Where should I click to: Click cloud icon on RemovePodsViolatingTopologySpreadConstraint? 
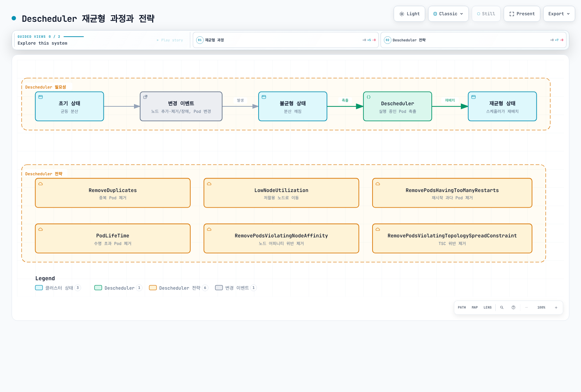coord(378,229)
